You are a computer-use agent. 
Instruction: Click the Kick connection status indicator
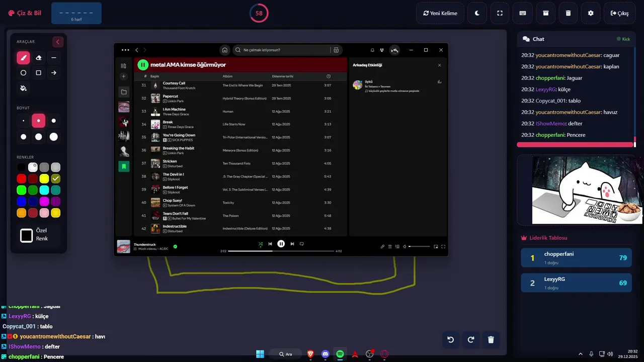[x=623, y=39]
